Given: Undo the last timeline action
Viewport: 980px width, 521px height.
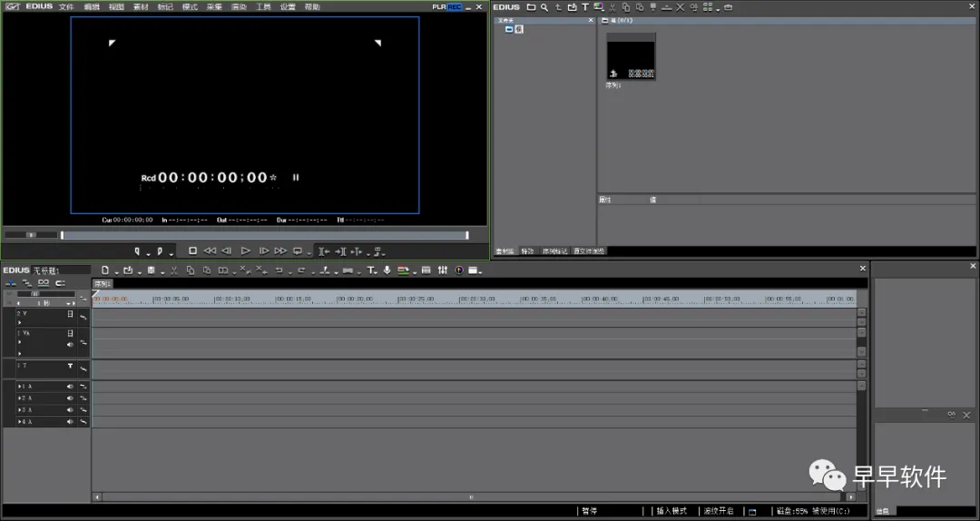Looking at the screenshot, I should click(x=279, y=270).
